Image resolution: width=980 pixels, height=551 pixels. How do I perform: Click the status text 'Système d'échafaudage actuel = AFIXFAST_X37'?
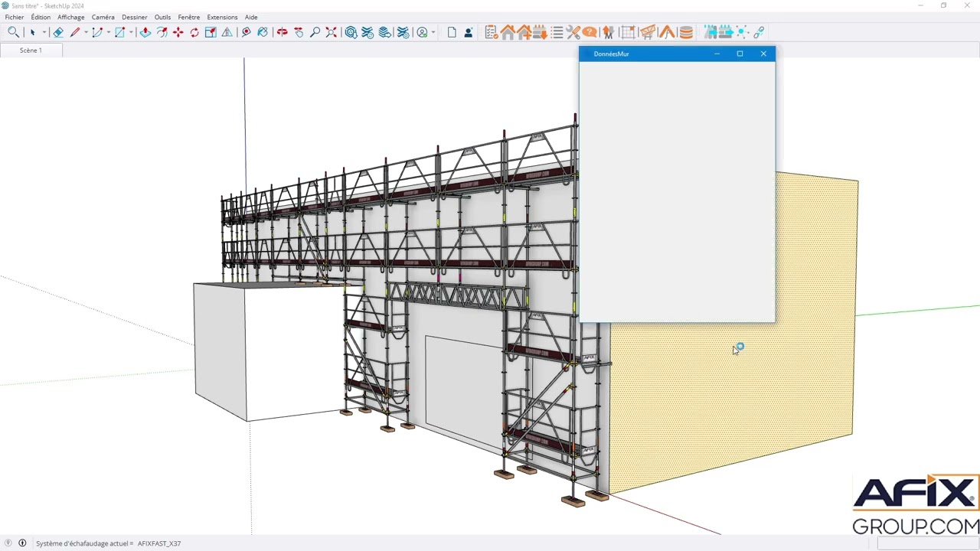coord(108,543)
